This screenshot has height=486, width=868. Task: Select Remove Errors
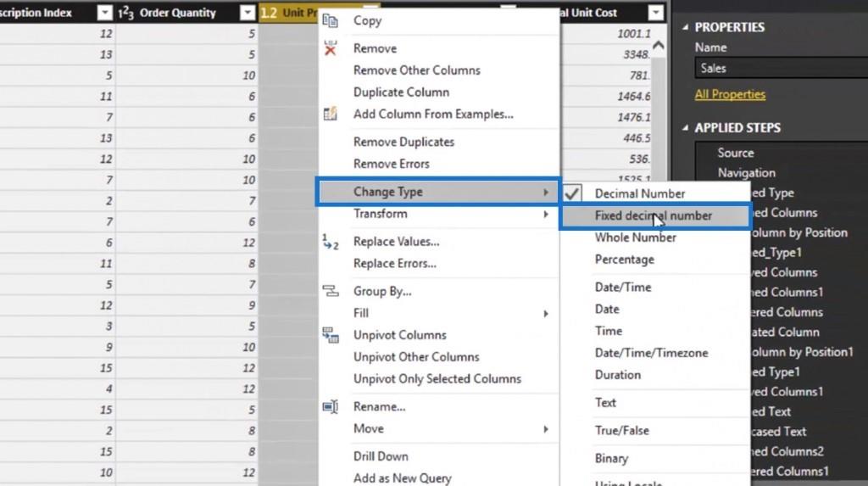tap(392, 164)
